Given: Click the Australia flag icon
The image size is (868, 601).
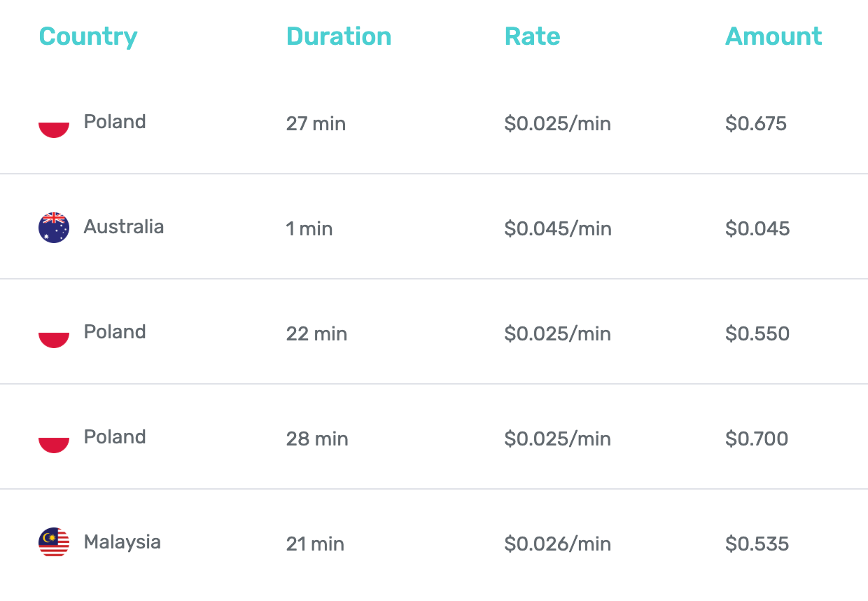Looking at the screenshot, I should [x=54, y=228].
